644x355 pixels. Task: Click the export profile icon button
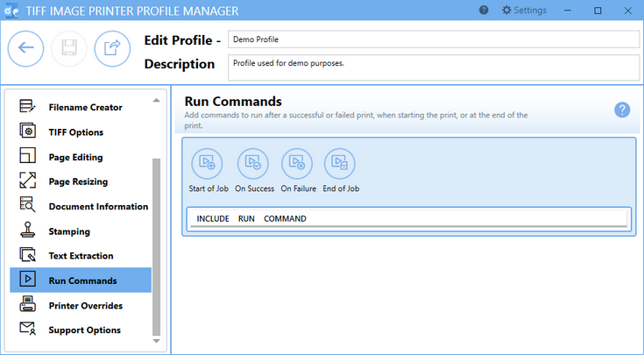112,48
